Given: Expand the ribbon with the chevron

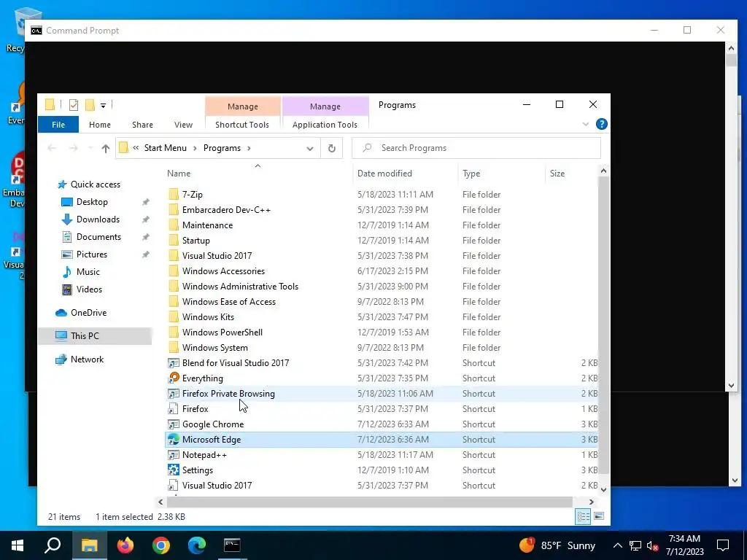Looking at the screenshot, I should (586, 124).
